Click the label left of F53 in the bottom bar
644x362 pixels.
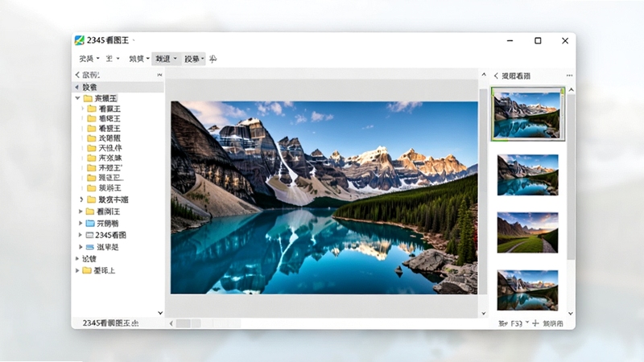coord(502,323)
